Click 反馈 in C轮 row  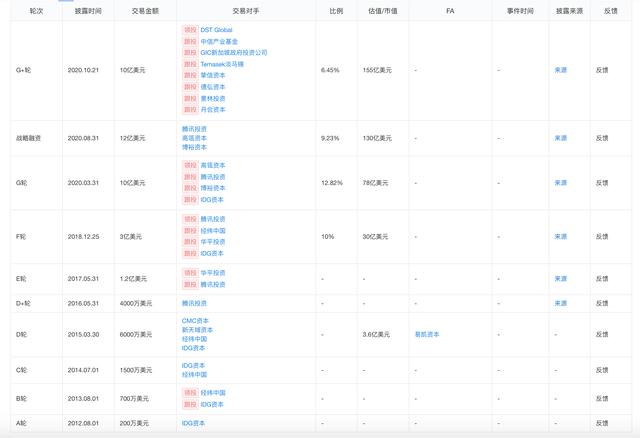(x=602, y=370)
